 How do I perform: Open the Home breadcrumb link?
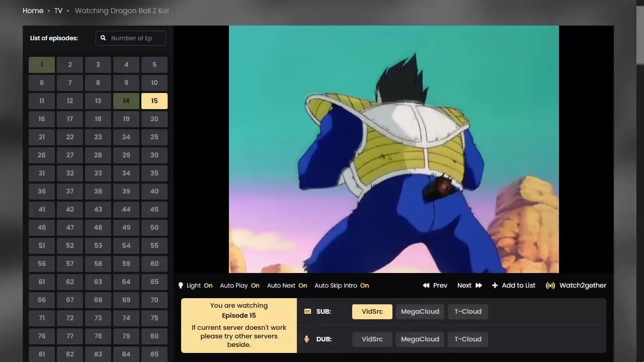coord(33,11)
